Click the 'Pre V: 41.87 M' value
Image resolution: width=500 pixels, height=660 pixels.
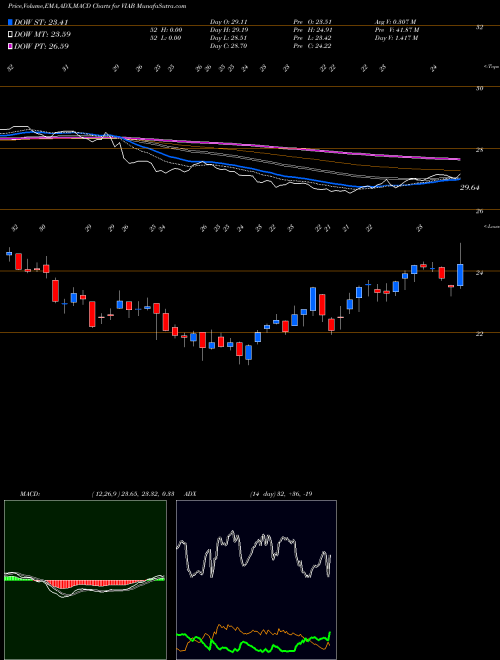[x=396, y=29]
